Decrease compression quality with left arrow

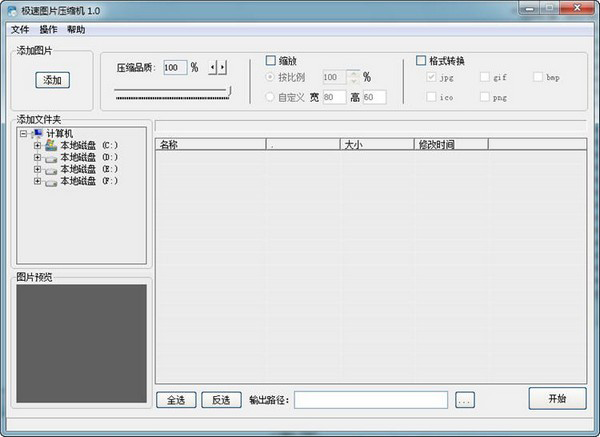coord(212,67)
